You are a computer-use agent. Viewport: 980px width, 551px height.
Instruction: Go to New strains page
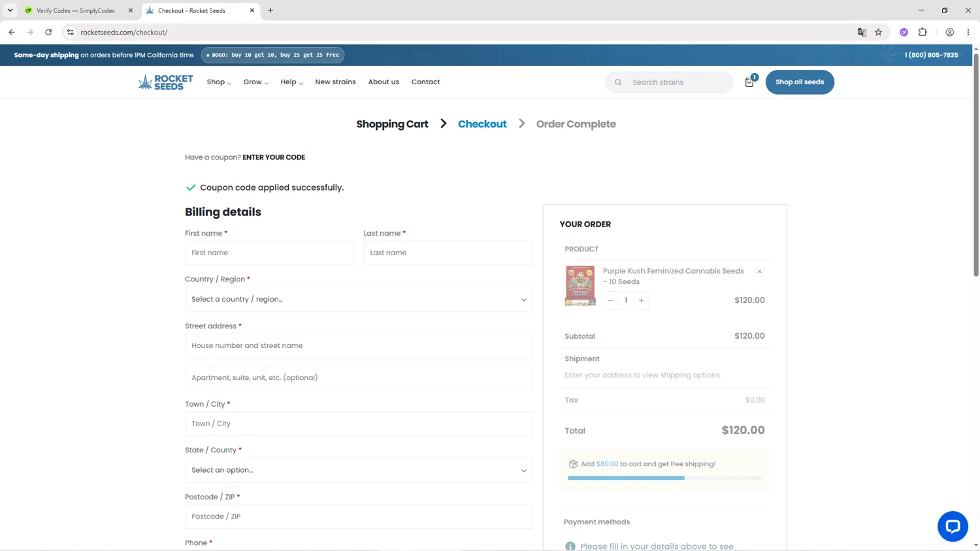(336, 82)
